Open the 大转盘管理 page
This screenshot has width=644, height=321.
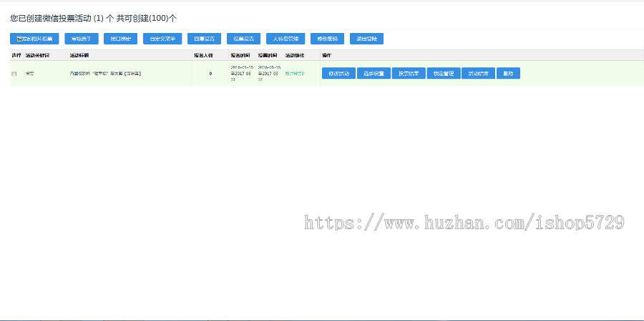[286, 39]
